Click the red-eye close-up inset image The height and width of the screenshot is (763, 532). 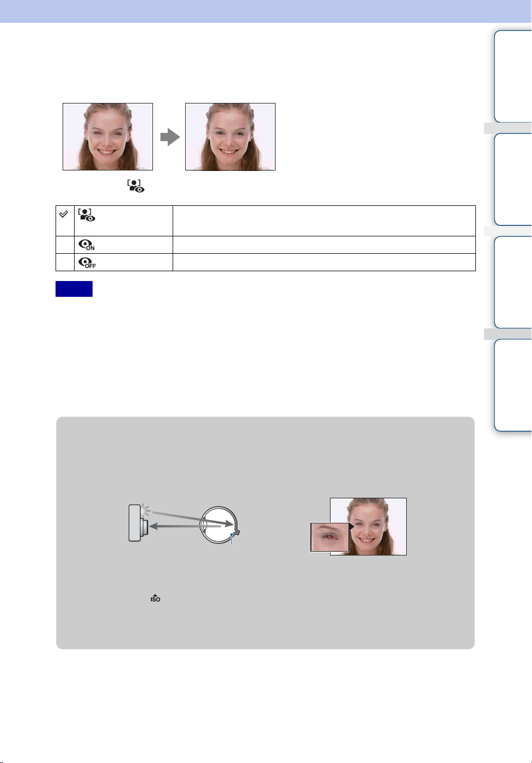330,537
